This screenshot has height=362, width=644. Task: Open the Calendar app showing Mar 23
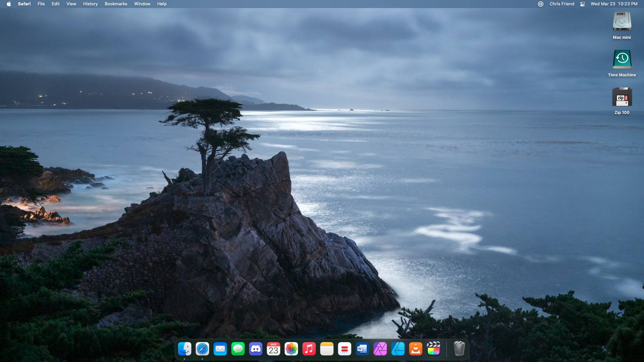[273, 349]
